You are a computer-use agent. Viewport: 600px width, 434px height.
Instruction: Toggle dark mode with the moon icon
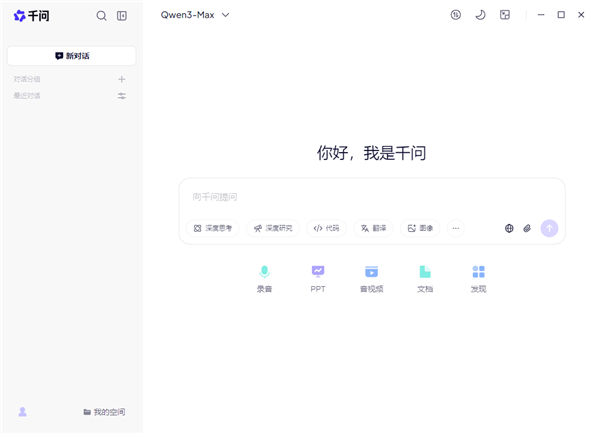pyautogui.click(x=480, y=15)
